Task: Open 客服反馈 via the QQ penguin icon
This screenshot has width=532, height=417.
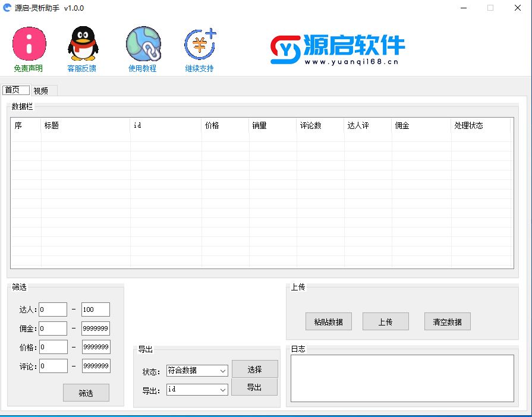Action: [x=82, y=43]
